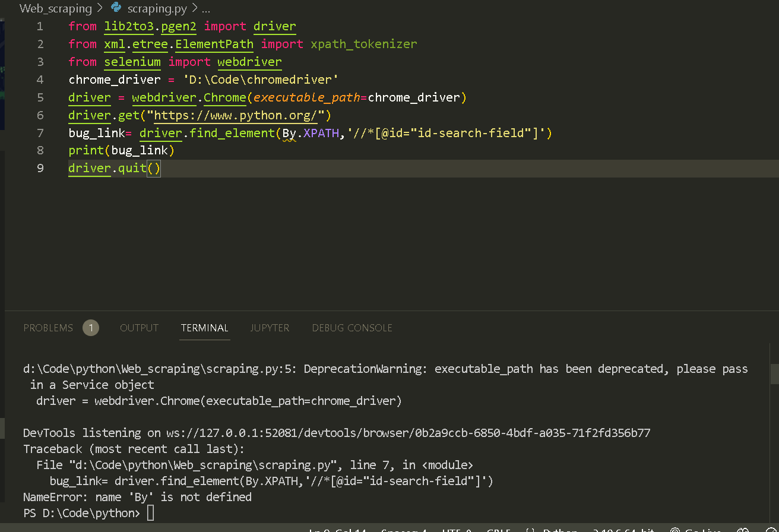
Task: Place cursor in the terminal prompt
Action: click(x=150, y=512)
